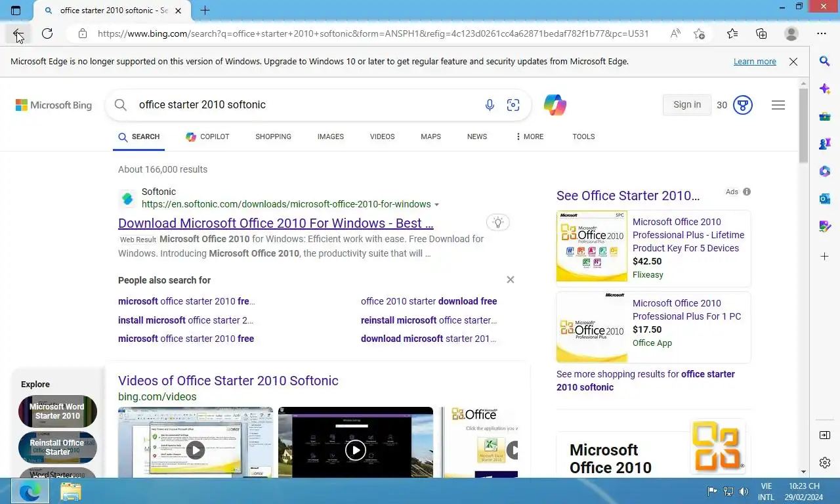Click the browser address bar URL

click(x=373, y=33)
